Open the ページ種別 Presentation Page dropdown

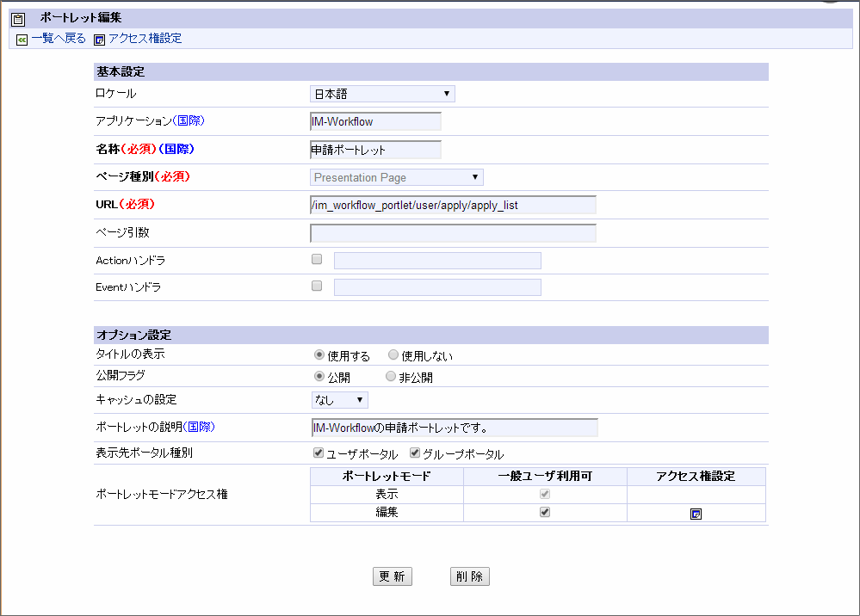point(397,177)
